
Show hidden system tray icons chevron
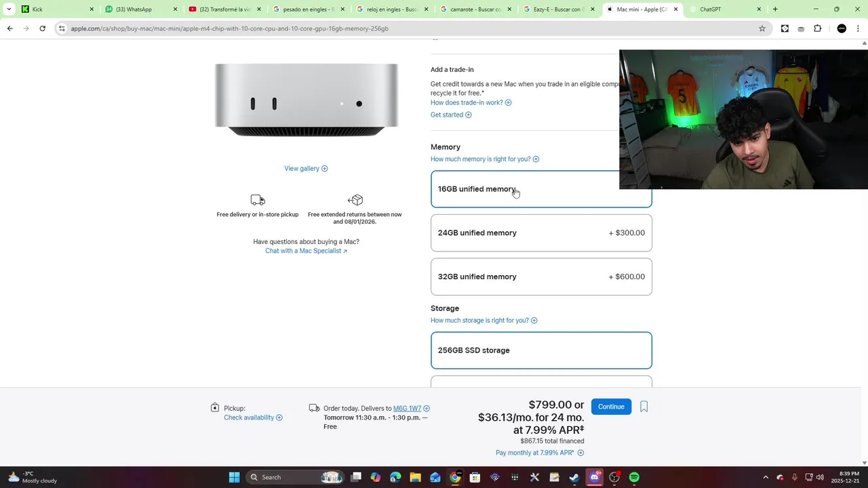tap(766, 477)
